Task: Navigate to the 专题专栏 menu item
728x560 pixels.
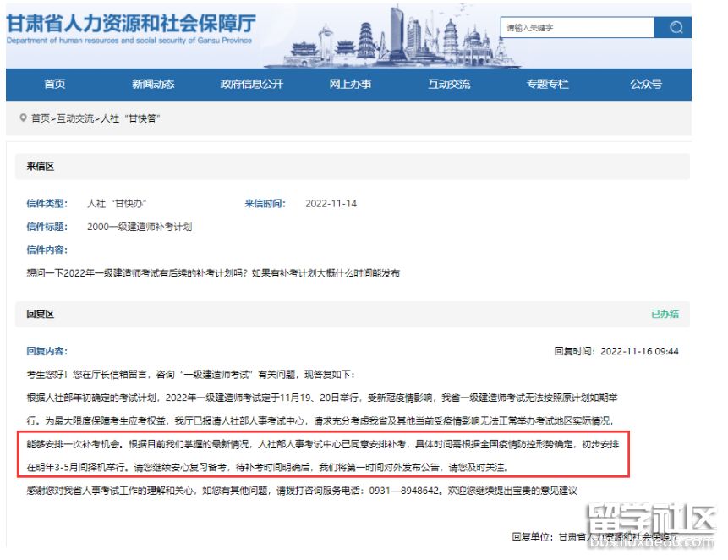Action: coord(547,85)
